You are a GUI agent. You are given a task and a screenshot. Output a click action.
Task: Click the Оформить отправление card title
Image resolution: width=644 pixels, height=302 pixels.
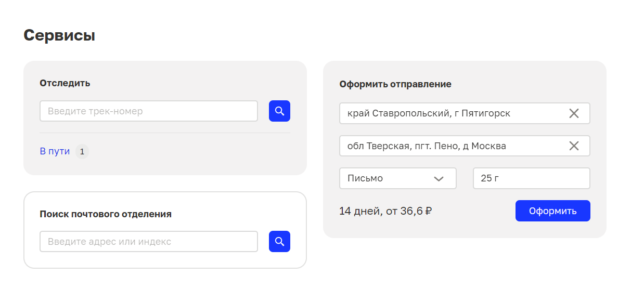pos(395,84)
